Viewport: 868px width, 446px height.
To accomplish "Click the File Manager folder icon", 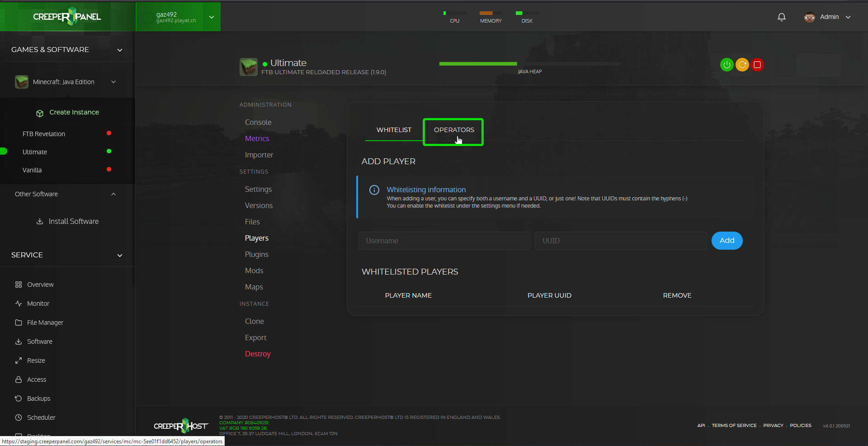I will [x=19, y=323].
